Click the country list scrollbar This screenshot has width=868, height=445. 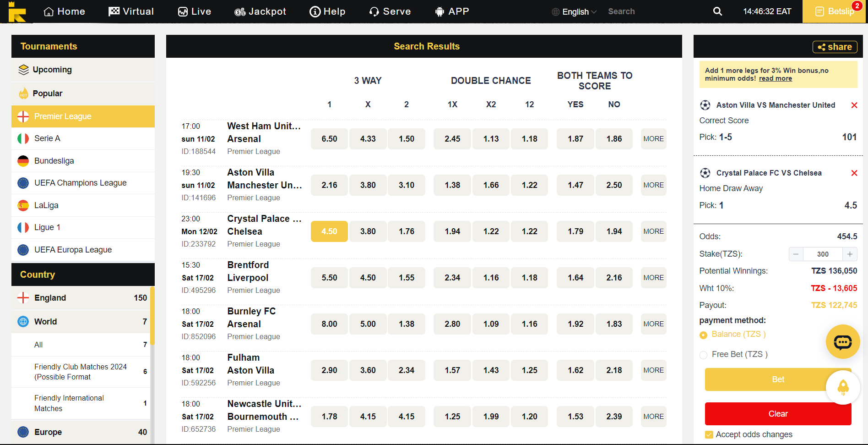[x=152, y=316]
